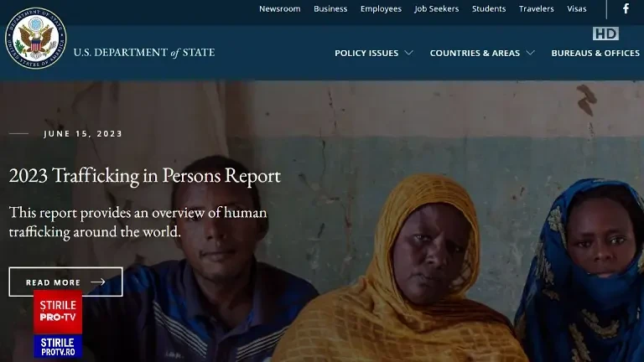
Task: Go to Job Seekers page
Action: point(436,8)
